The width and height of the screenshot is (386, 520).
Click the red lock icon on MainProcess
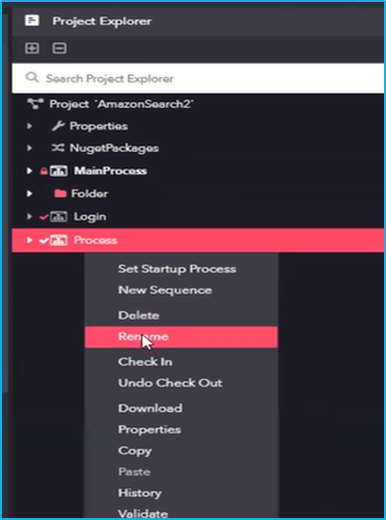click(x=43, y=171)
